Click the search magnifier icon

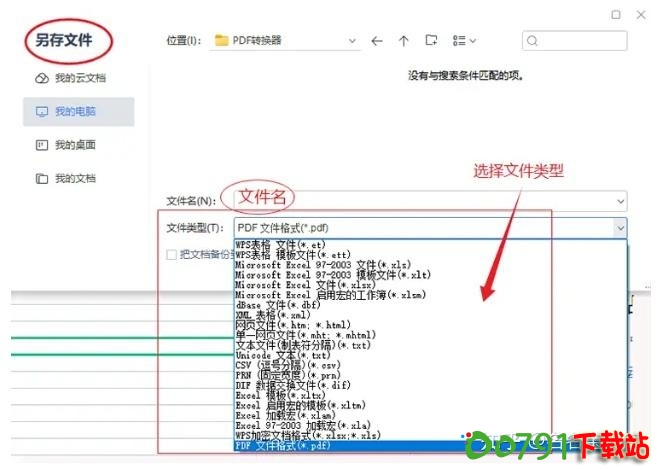[x=534, y=41]
